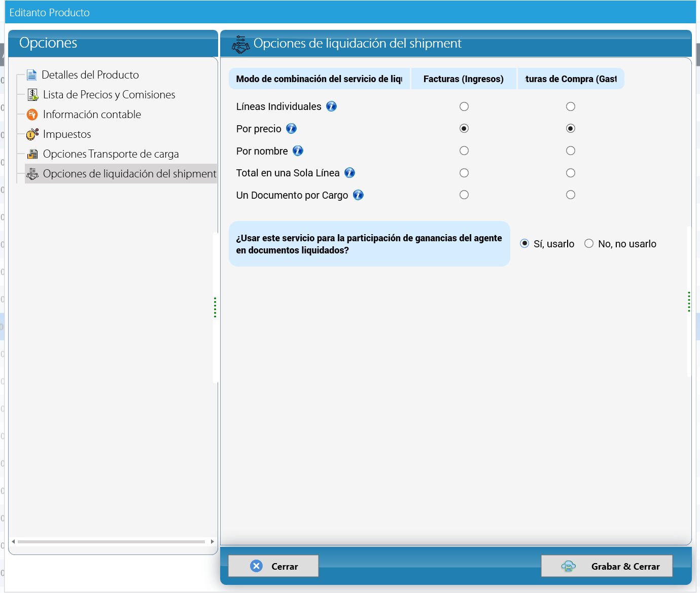Show info for Por precio
The image size is (700, 593).
click(x=291, y=129)
